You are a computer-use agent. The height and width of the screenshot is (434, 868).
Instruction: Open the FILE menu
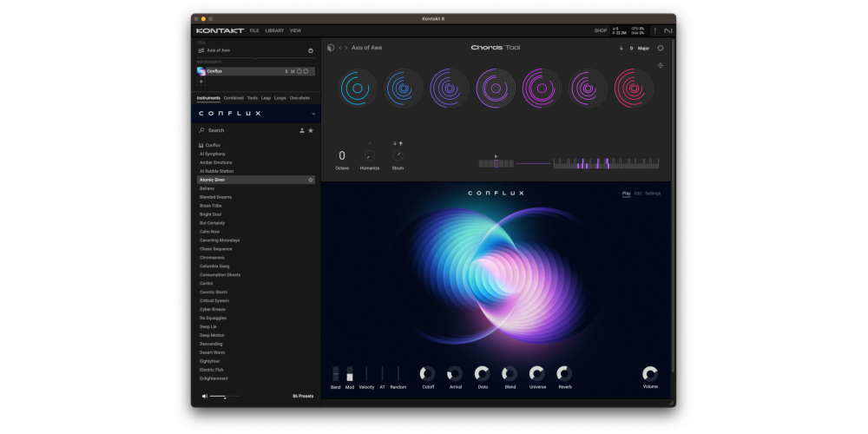click(x=254, y=31)
